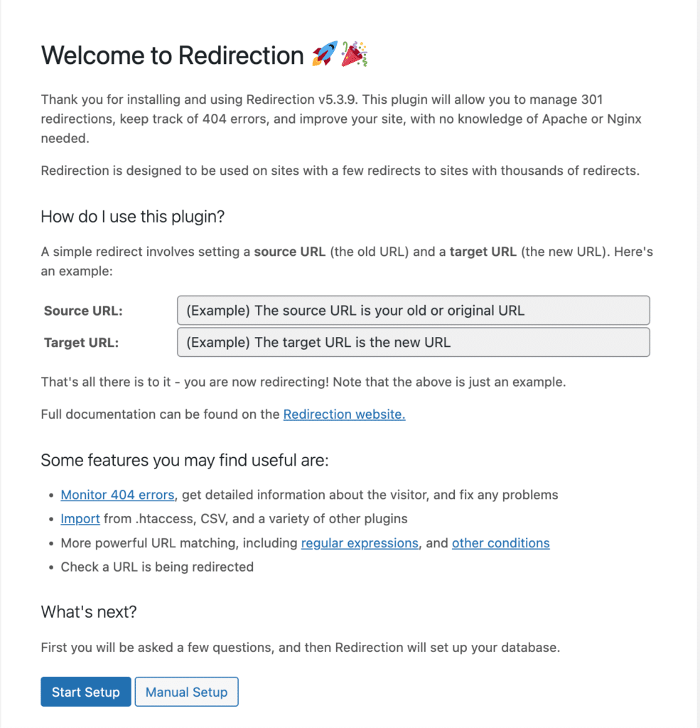This screenshot has height=728, width=700.
Task: Click the Target URL: label
Action: coord(81,342)
